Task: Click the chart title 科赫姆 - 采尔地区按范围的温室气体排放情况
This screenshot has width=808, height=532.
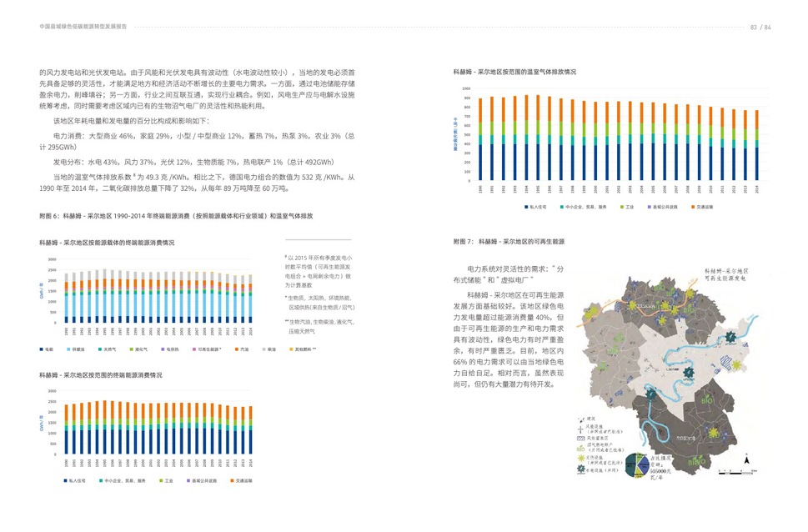Action: point(514,72)
